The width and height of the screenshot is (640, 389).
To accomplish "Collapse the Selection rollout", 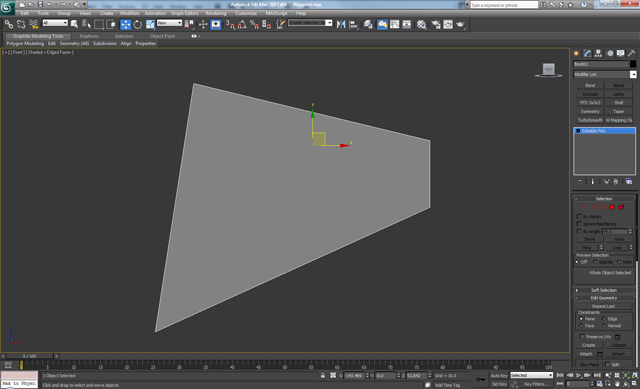I will pyautogui.click(x=604, y=199).
